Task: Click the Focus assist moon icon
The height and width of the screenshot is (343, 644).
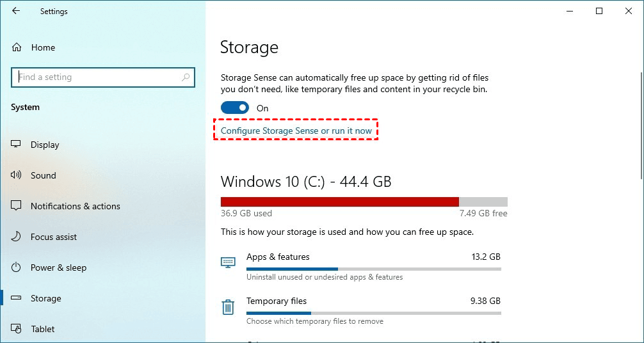Action: point(17,237)
